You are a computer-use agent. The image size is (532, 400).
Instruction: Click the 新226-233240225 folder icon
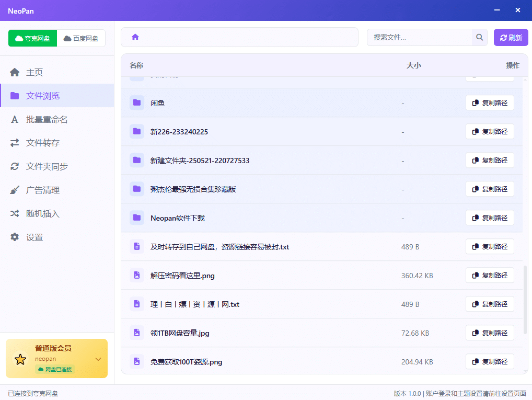tap(137, 131)
